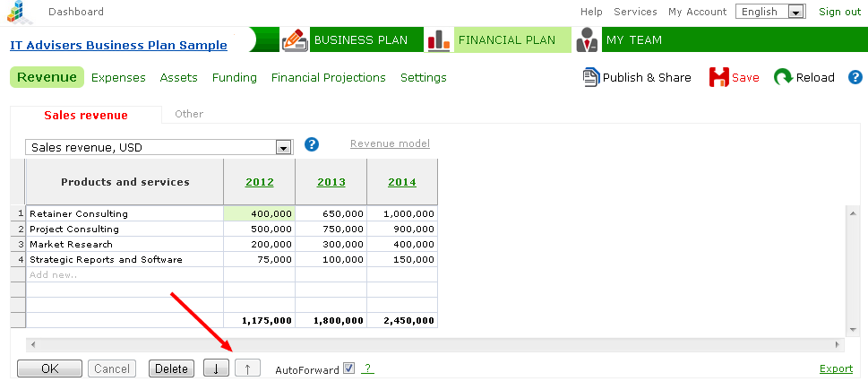Toggle the AutoForward checkbox

tap(348, 368)
